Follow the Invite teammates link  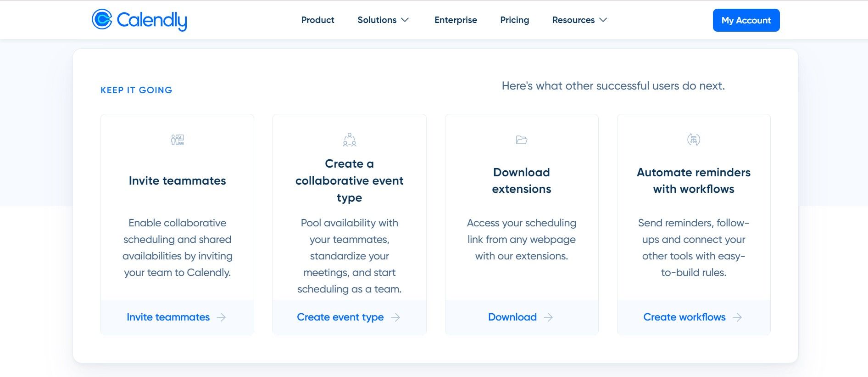[168, 317]
